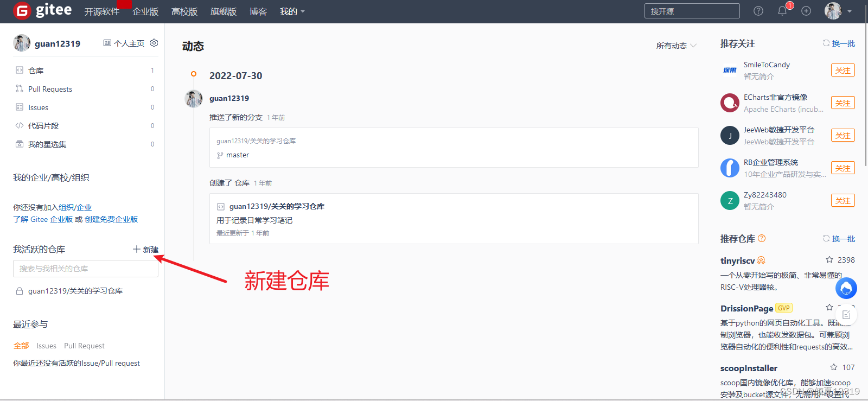Refresh 推荐关注 with 换一批
Image resolution: width=868 pixels, height=401 pixels.
[x=839, y=43]
